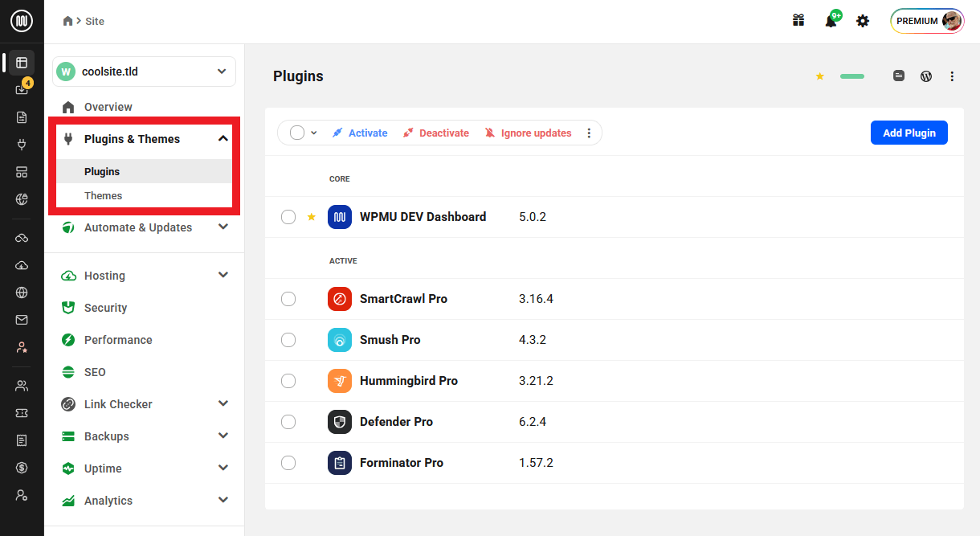980x536 pixels.
Task: Click the Hummingbird Pro plugin icon
Action: pyautogui.click(x=340, y=381)
